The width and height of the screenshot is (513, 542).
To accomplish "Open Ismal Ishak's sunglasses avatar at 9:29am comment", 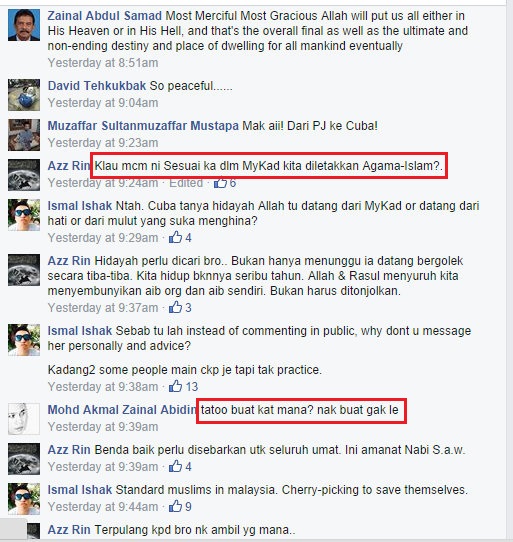I will point(24,215).
